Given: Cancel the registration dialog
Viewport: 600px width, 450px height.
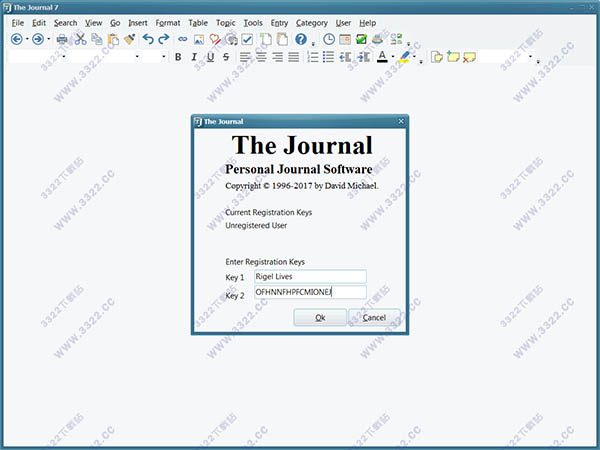Looking at the screenshot, I should click(x=374, y=318).
